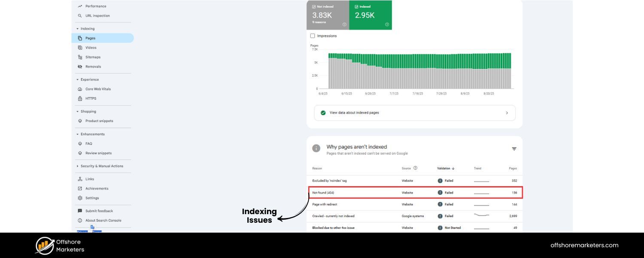This screenshot has width=644, height=258.
Task: Click the HTTPS padlock icon
Action: coord(79,98)
